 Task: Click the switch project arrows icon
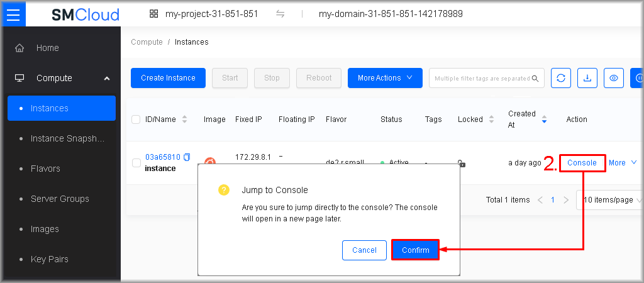click(x=280, y=14)
